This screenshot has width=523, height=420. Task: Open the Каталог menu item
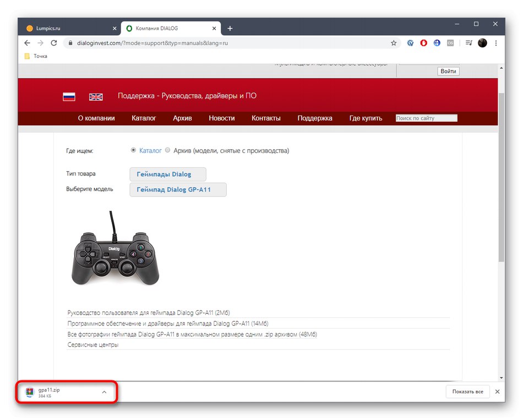(x=144, y=118)
